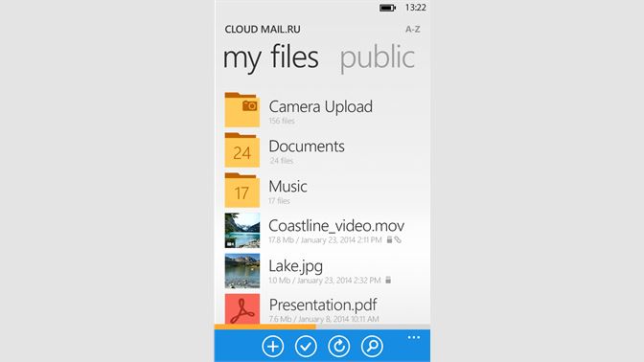Tap the Lake.jpg file name
This screenshot has height=362, width=644.
tap(296, 266)
